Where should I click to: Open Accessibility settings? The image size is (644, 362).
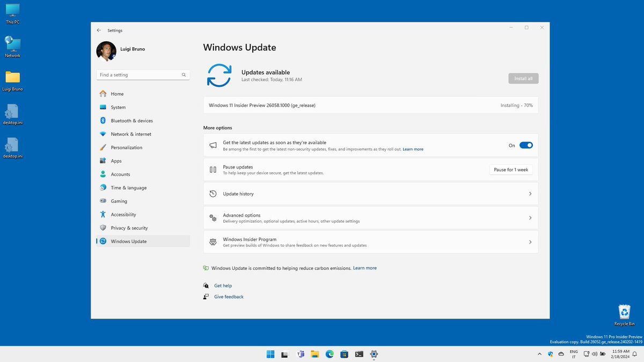point(143,215)
